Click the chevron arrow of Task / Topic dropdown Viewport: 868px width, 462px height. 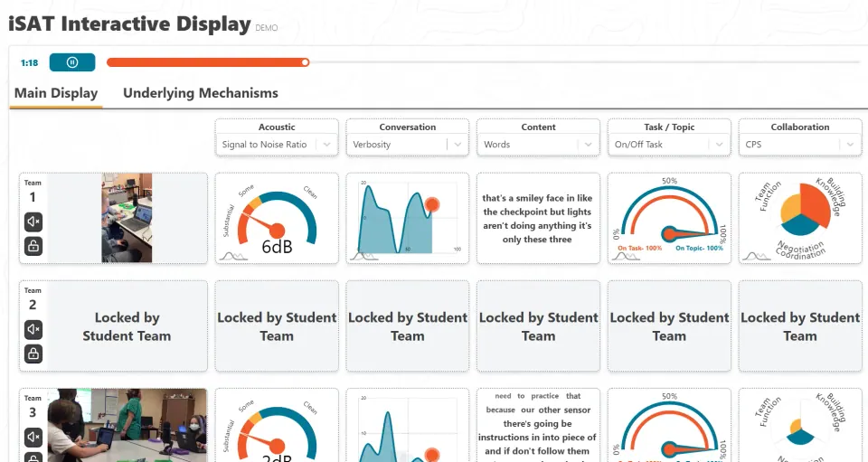[x=719, y=145]
